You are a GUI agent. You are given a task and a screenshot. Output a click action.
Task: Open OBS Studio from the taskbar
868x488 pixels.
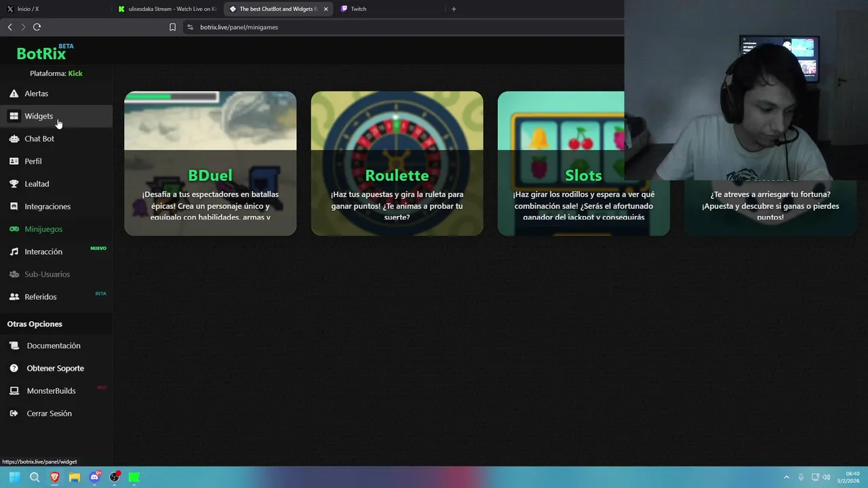point(115,477)
